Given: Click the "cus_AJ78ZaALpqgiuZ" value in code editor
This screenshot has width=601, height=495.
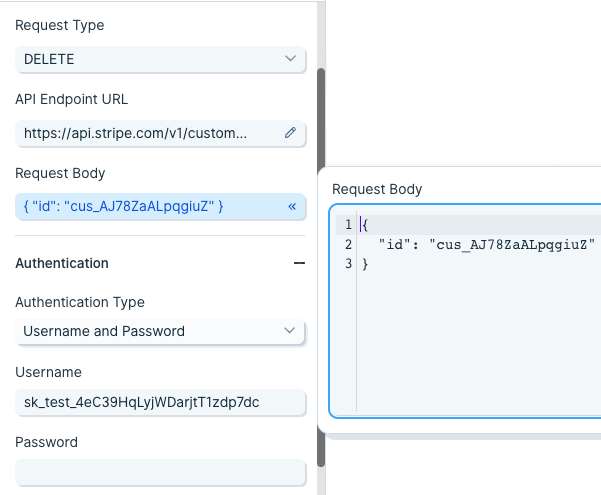Looking at the screenshot, I should 512,244.
